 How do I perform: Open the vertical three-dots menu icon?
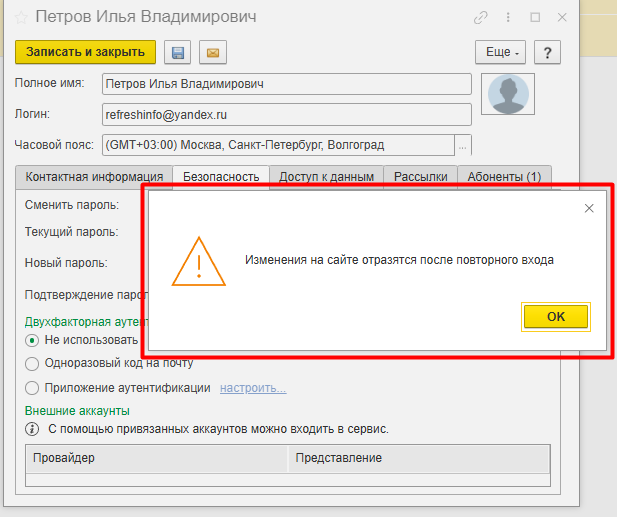click(x=508, y=18)
